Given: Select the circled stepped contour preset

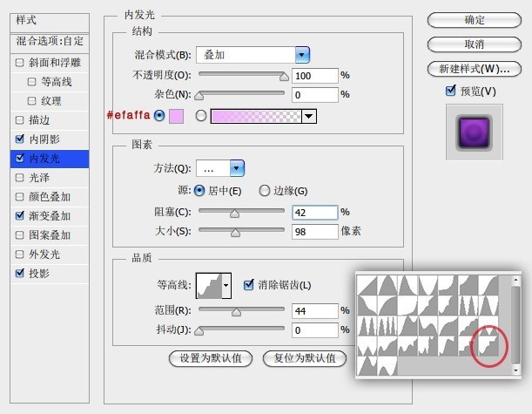Looking at the screenshot, I should [x=488, y=346].
